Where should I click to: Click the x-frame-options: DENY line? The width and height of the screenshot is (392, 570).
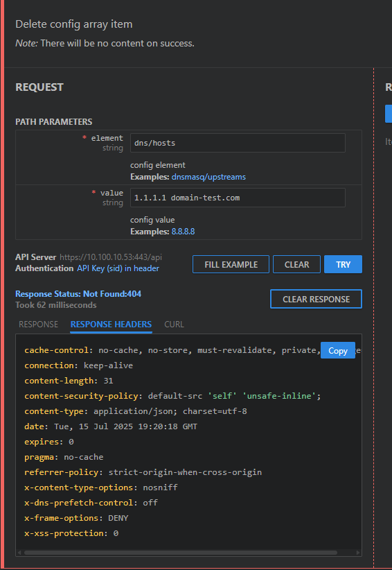(76, 518)
